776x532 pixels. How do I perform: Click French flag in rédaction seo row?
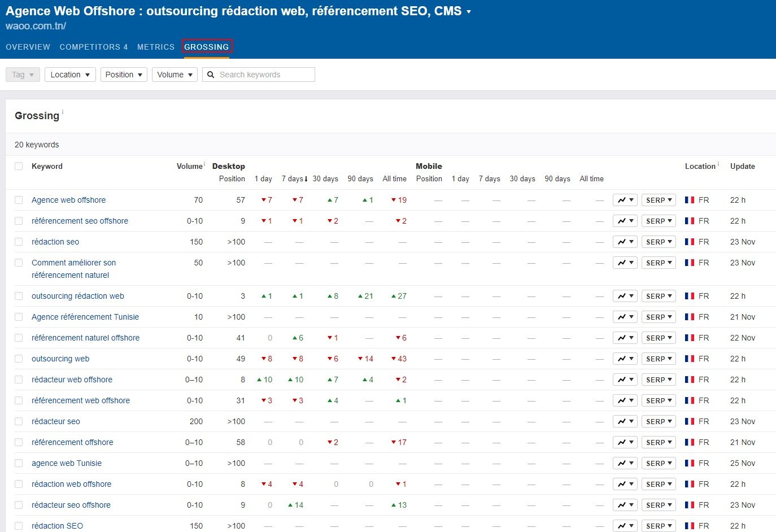pos(690,242)
